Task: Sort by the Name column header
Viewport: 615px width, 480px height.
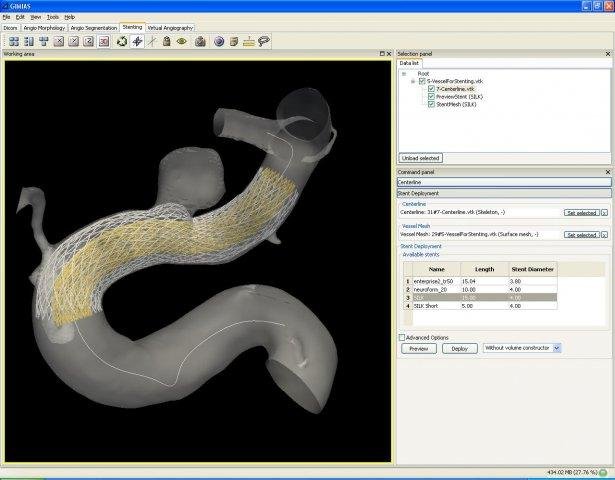Action: coord(436,269)
